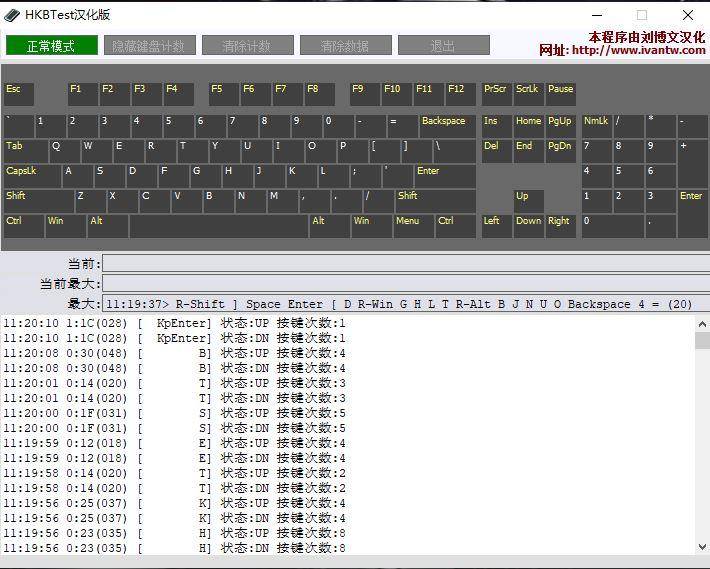The image size is (710, 569).
Task: Minimize the HKBTest window
Action: pos(597,15)
